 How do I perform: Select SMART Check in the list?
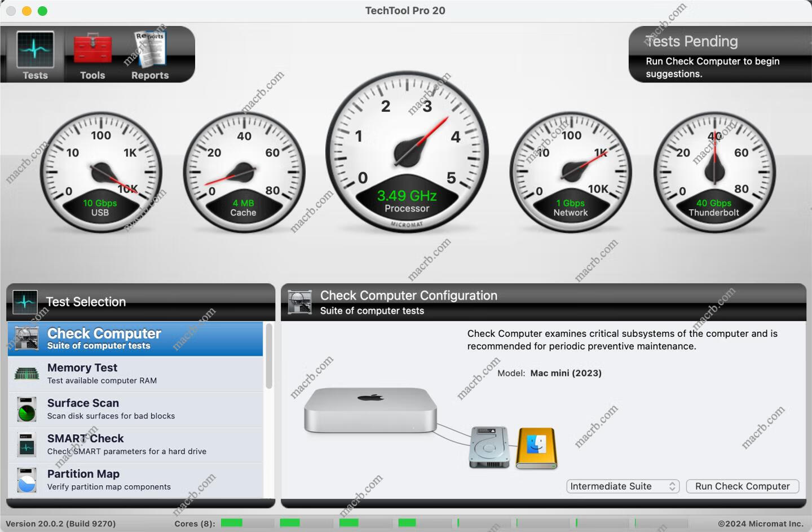(x=135, y=445)
